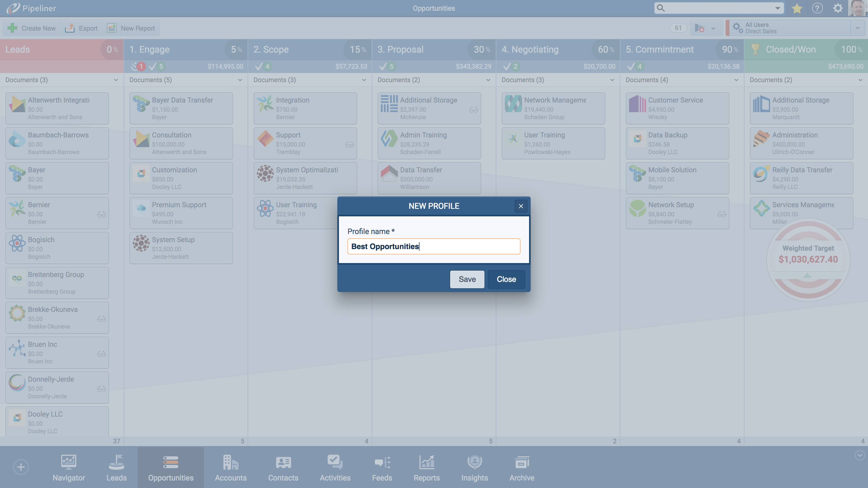
Task: Expand Documents (5) in Engage column
Action: coord(240,80)
